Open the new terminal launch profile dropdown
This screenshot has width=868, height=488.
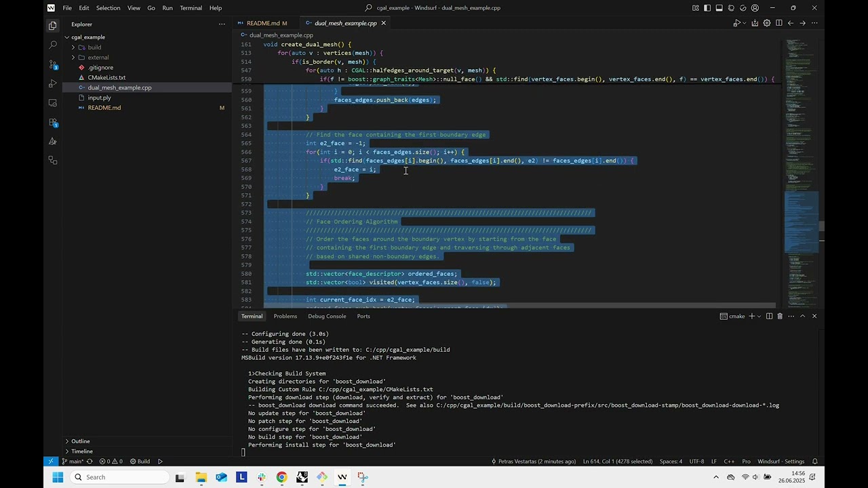click(x=759, y=317)
